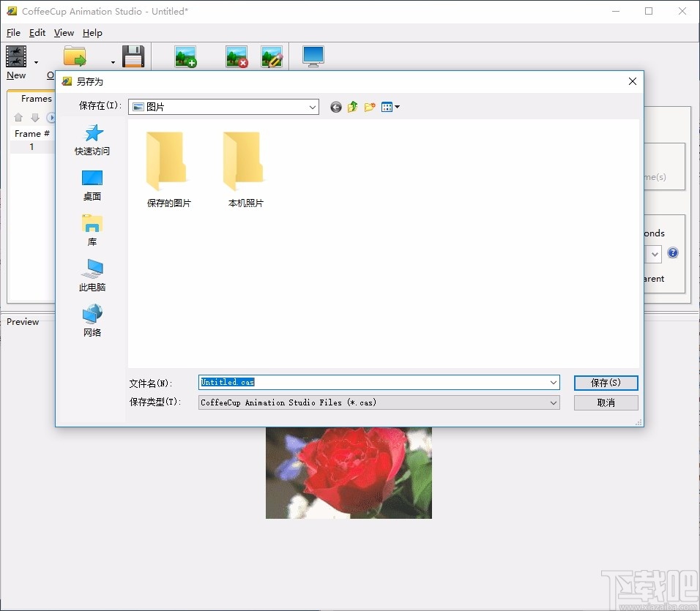Click the Add image frame icon
The width and height of the screenshot is (700, 611).
pos(186,56)
